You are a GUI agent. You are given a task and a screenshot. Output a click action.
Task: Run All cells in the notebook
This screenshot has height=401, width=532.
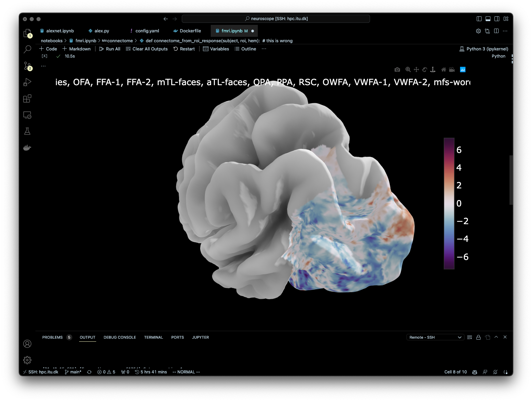click(x=109, y=49)
